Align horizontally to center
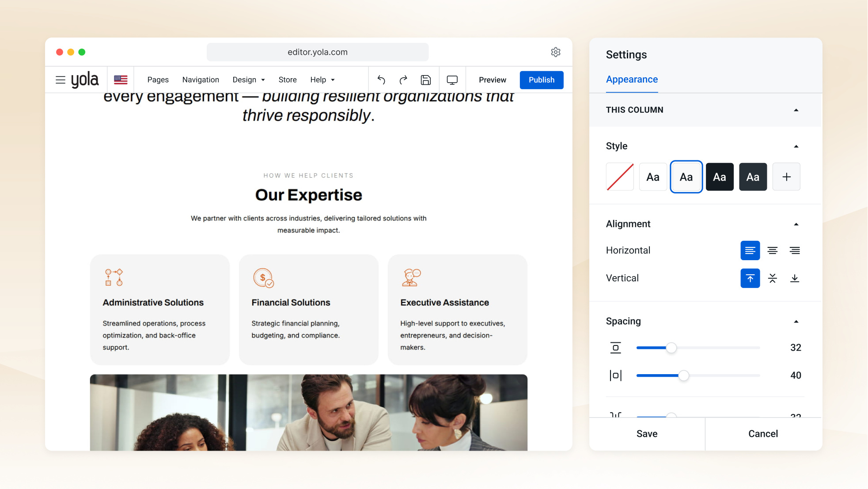Viewport: 868px width, 489px height. (773, 250)
